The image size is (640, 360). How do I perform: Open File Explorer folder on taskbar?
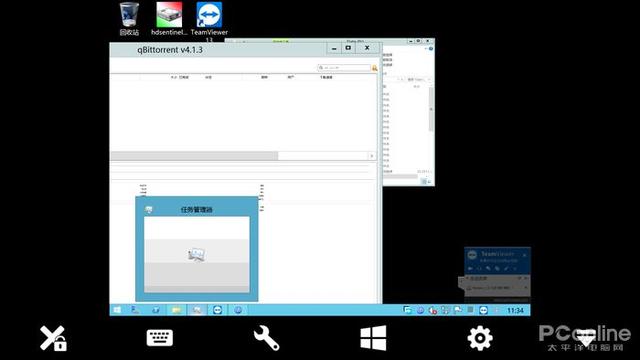[x=176, y=310]
